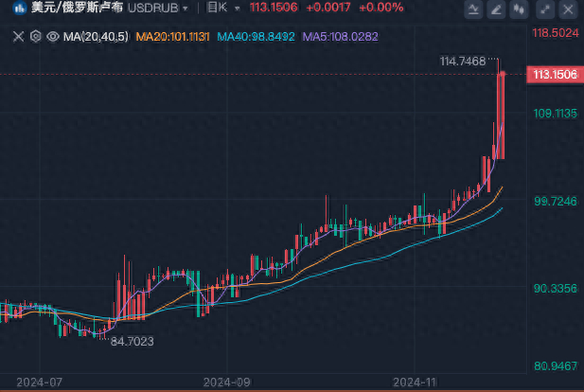Open the indicators line-chart icon
Image resolution: width=584 pixels, height=392 pixels.
(x=473, y=9)
